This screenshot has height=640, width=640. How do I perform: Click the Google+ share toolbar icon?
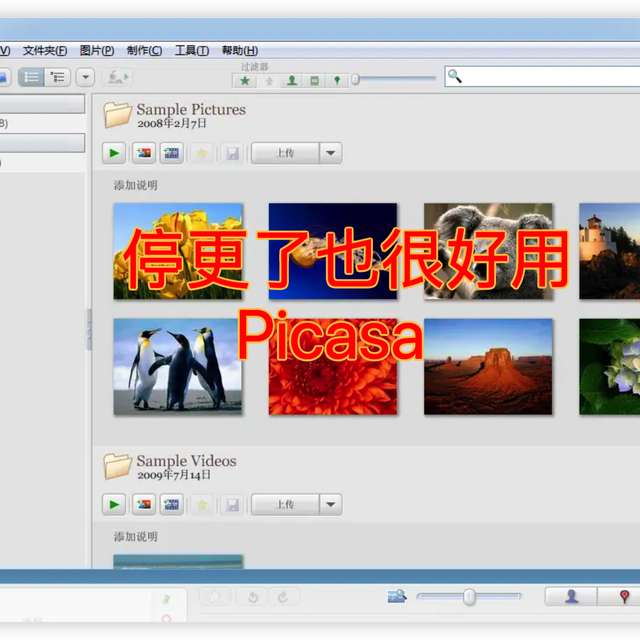click(117, 77)
